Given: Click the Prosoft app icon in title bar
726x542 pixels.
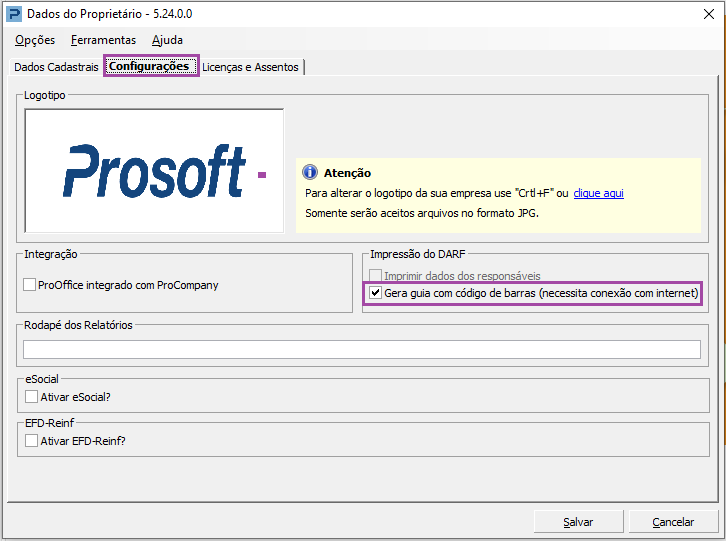Looking at the screenshot, I should (x=13, y=13).
